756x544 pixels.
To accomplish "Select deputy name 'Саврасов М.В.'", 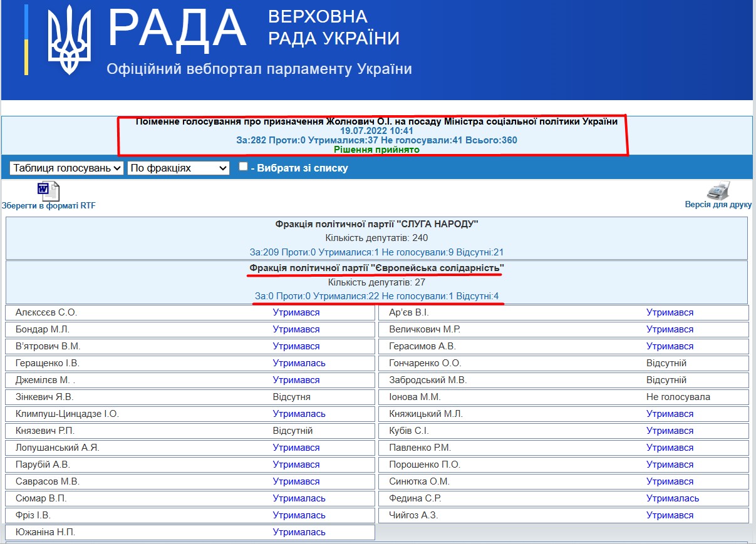I will pos(47,481).
